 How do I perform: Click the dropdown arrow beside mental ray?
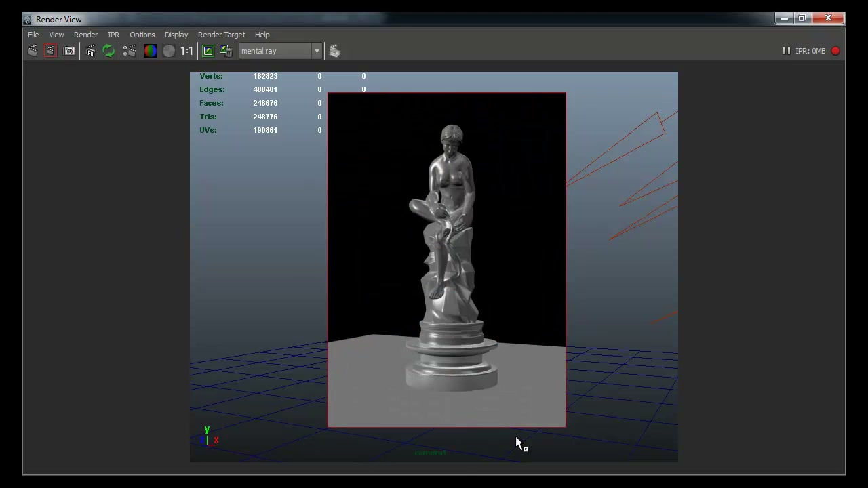(316, 51)
